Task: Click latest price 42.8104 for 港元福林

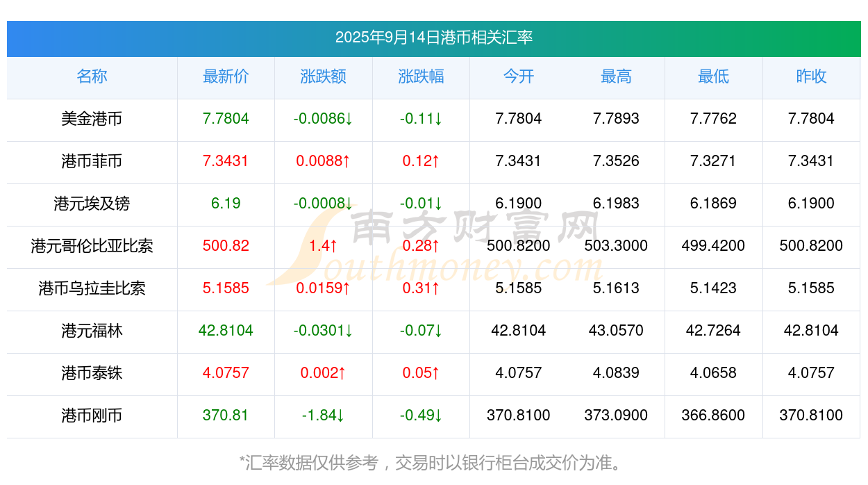Action: click(226, 331)
